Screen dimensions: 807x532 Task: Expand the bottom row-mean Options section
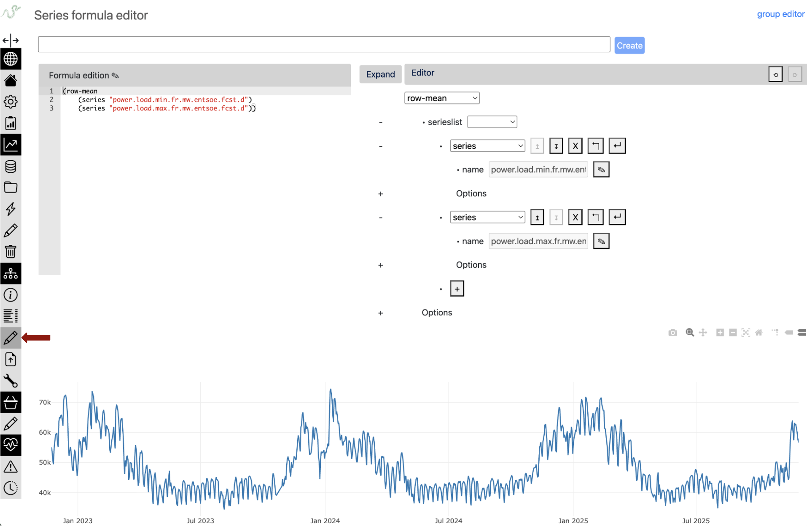pyautogui.click(x=381, y=313)
